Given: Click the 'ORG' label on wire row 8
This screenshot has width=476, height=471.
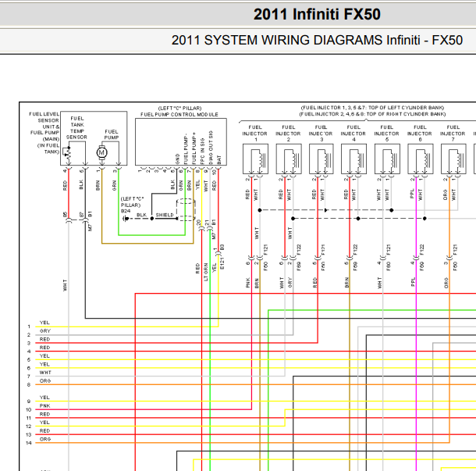Looking at the screenshot, I should 45,380.
